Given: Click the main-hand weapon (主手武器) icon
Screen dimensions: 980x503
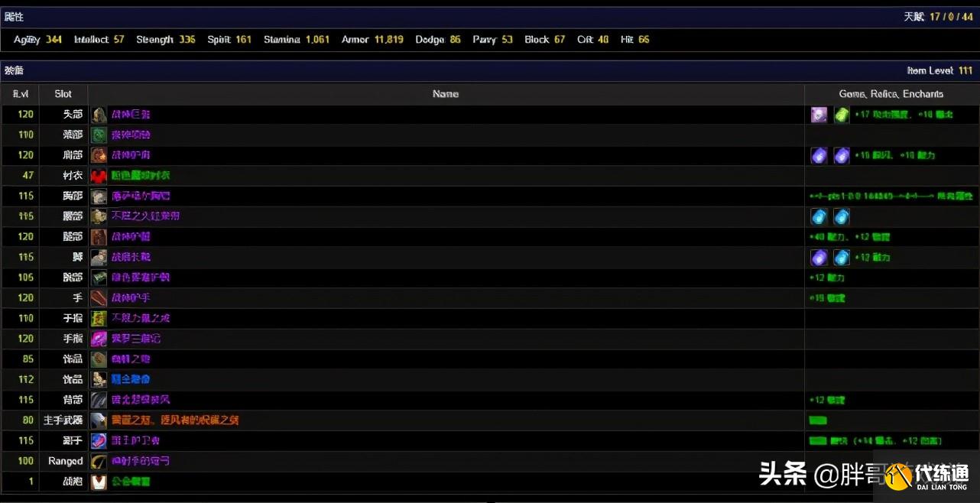Looking at the screenshot, I should (x=99, y=420).
